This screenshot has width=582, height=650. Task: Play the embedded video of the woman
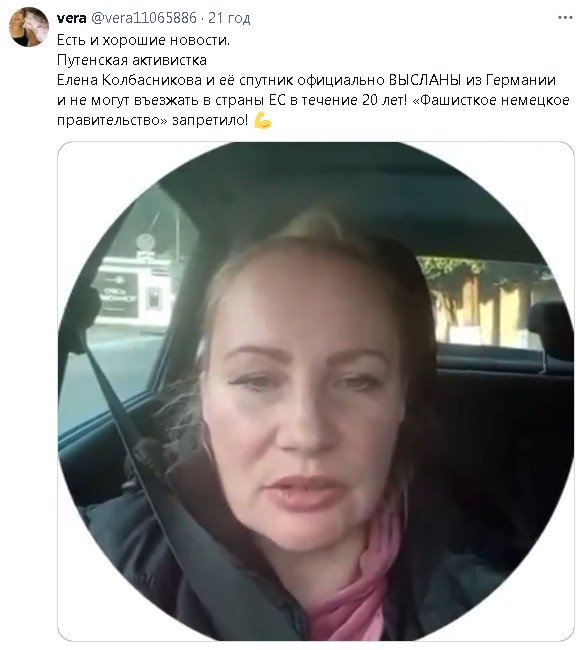316,391
